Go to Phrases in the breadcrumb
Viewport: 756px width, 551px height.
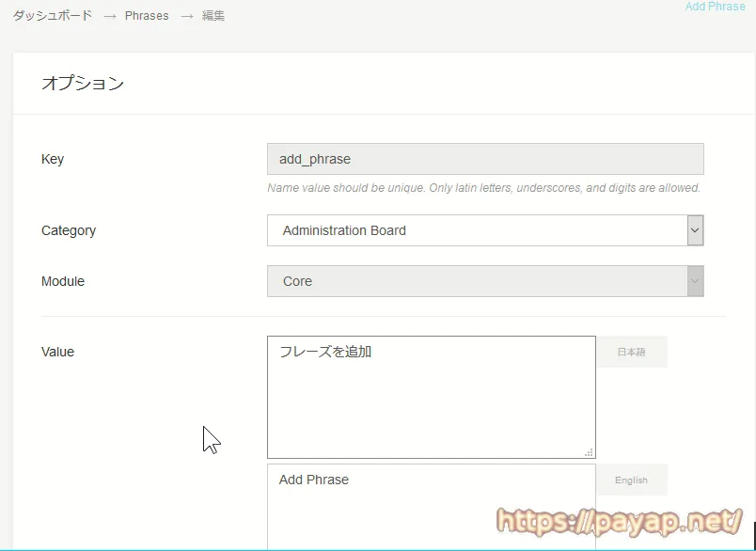[x=147, y=16]
